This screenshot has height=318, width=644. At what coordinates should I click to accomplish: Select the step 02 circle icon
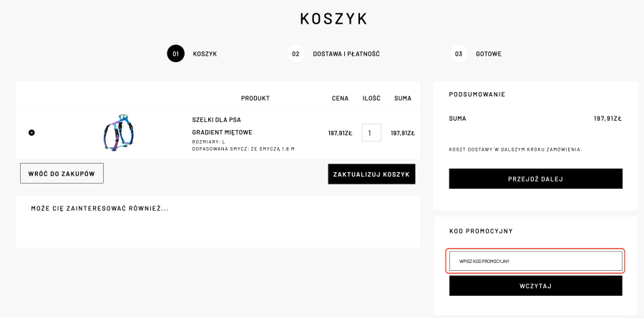coord(296,54)
